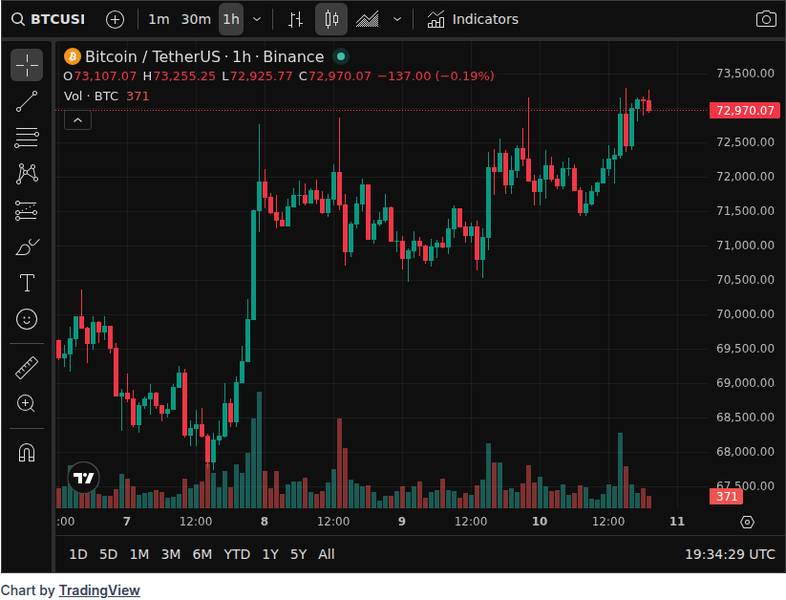Set date range to 5D
The width and height of the screenshot is (786, 600).
108,554
